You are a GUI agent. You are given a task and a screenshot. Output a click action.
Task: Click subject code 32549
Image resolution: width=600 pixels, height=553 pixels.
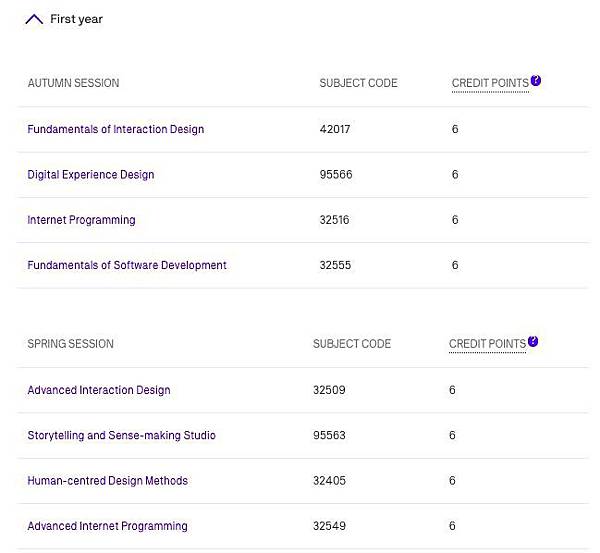click(329, 526)
